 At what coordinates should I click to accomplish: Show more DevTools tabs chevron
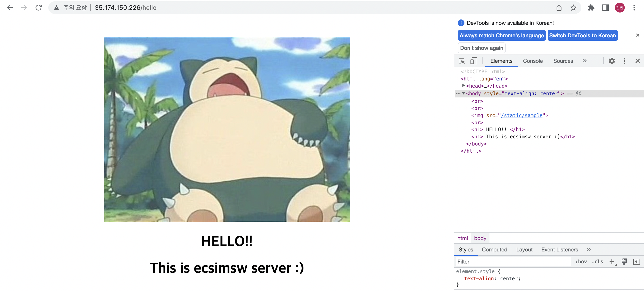[x=585, y=61]
